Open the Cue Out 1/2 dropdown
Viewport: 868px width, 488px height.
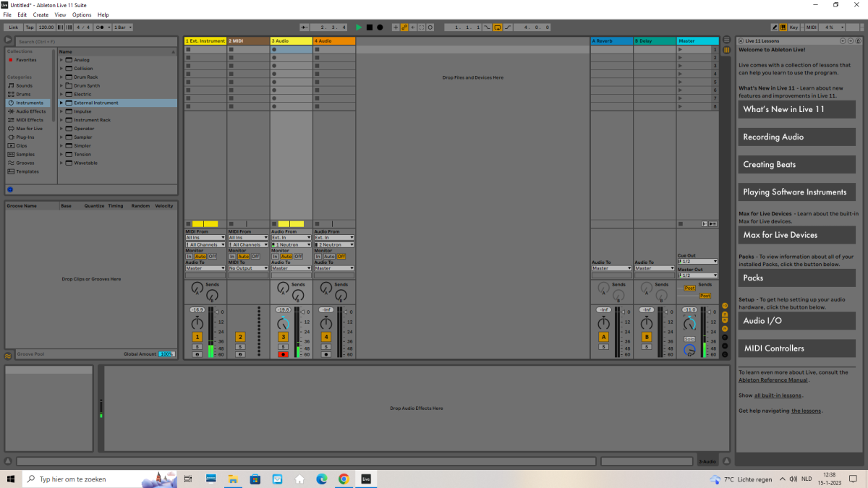tap(698, 261)
